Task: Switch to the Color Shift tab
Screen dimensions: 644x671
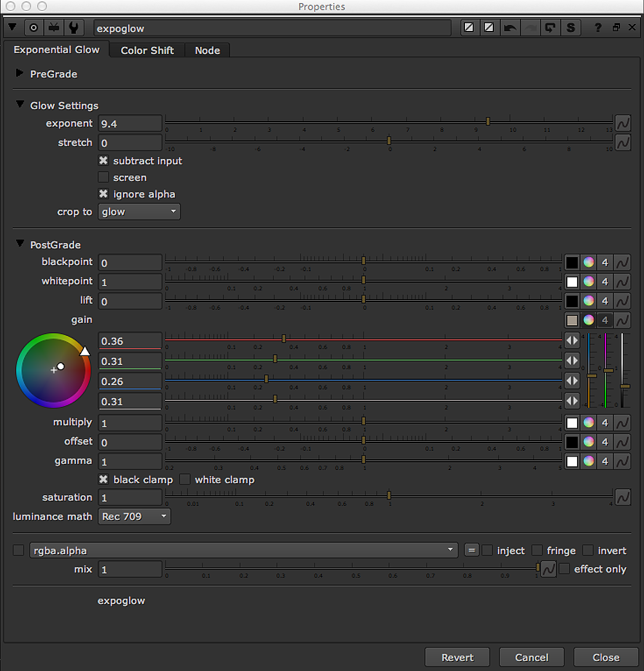Action: click(x=147, y=50)
